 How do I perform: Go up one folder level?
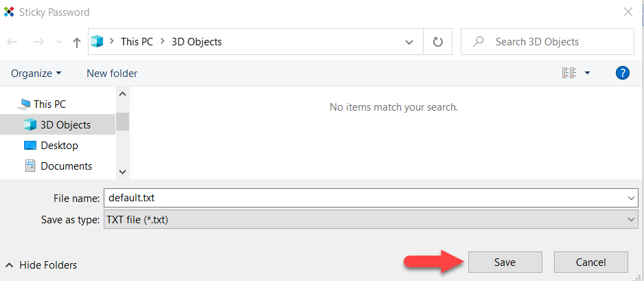pyautogui.click(x=76, y=43)
